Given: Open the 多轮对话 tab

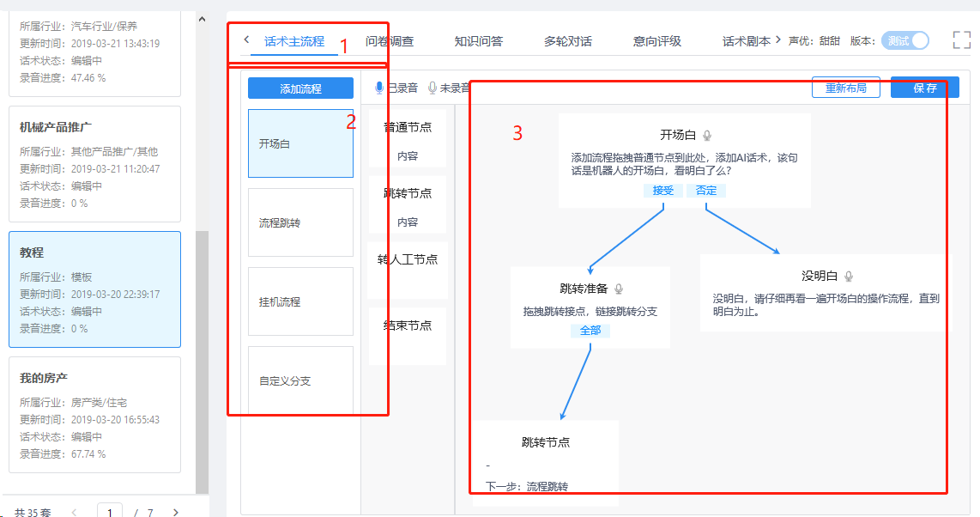Looking at the screenshot, I should pos(567,41).
